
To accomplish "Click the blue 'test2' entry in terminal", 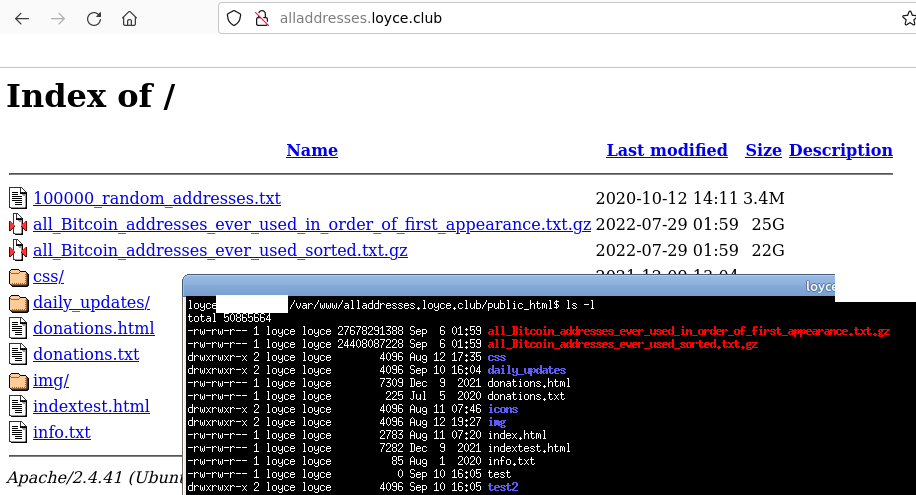I will [x=502, y=487].
